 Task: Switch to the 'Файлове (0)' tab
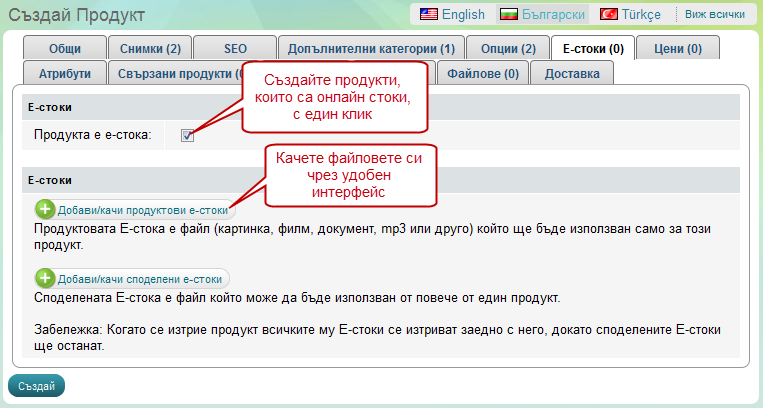482,73
